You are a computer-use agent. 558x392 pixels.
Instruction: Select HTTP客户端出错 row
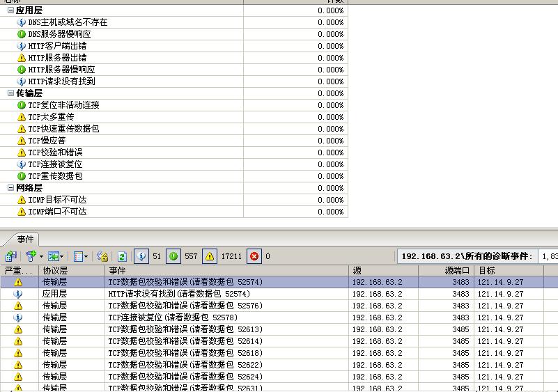click(174, 46)
